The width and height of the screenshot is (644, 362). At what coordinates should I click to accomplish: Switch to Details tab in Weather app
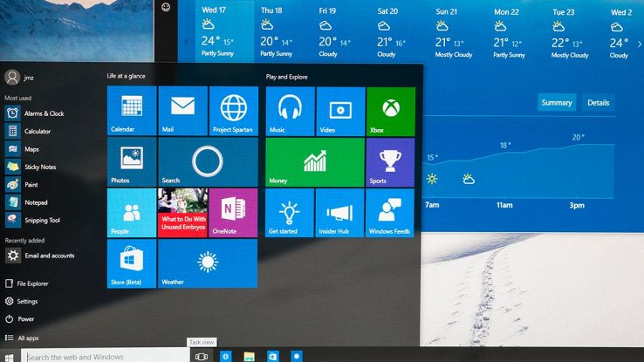(598, 103)
